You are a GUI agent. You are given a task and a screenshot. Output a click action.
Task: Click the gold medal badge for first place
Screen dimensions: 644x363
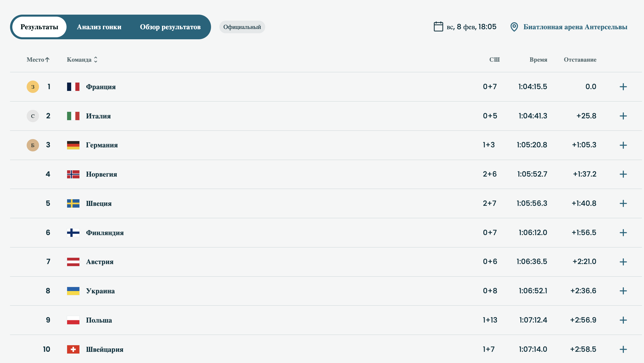pyautogui.click(x=33, y=87)
